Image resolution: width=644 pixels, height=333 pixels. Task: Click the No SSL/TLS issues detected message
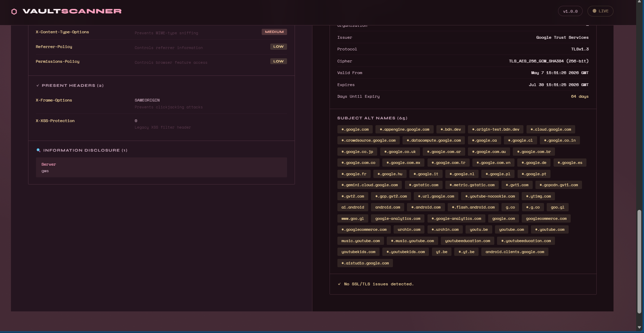[376, 284]
